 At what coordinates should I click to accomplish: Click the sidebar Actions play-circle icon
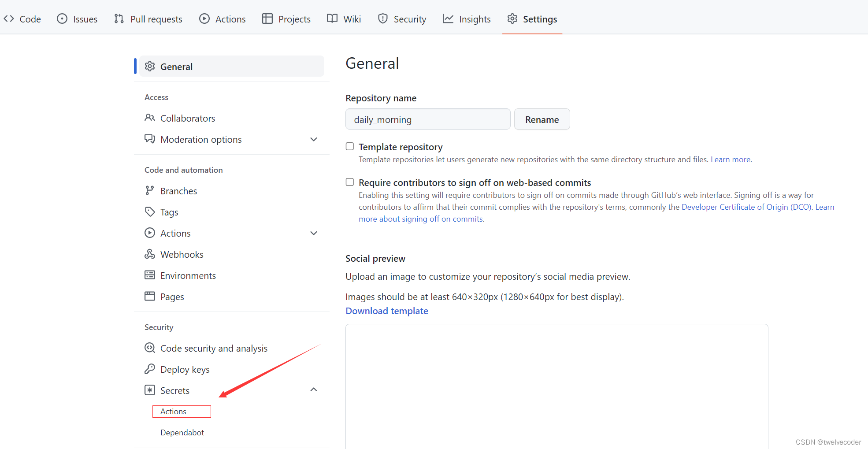pyautogui.click(x=150, y=233)
